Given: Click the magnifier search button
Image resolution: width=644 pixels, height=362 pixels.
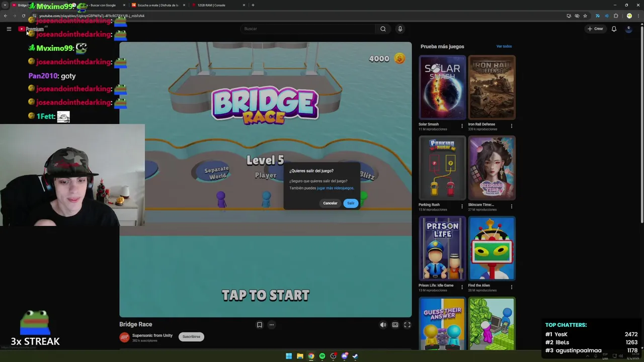Looking at the screenshot, I should [x=383, y=29].
